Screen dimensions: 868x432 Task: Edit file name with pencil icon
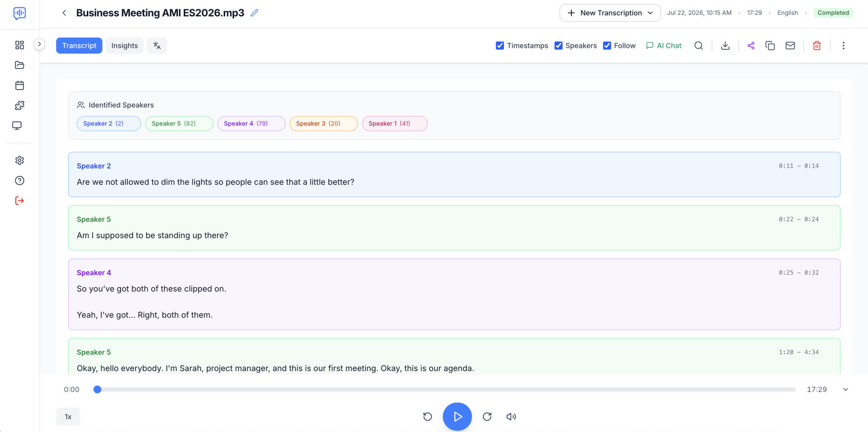[255, 13]
